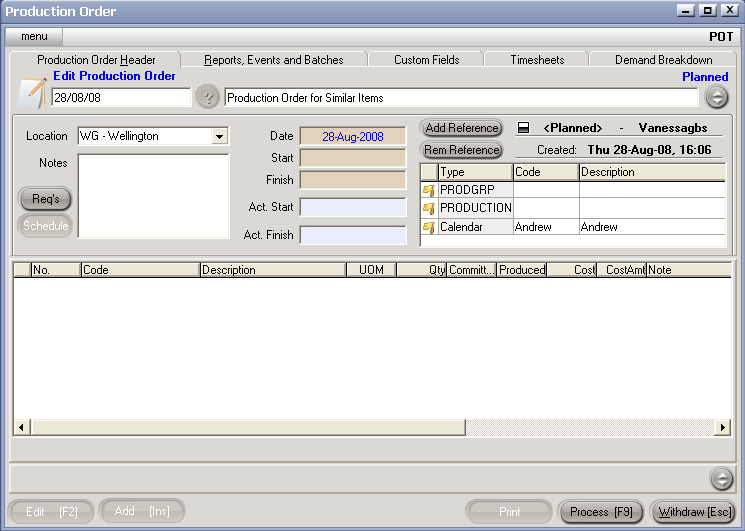Click the Start date field

coord(353,158)
